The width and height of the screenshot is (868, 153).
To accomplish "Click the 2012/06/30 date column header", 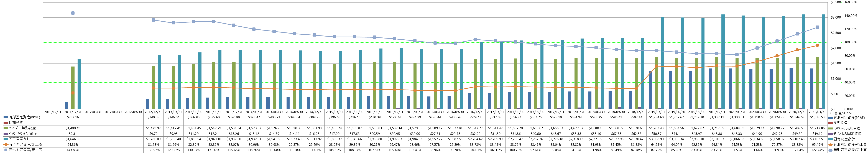I will 113,112.
